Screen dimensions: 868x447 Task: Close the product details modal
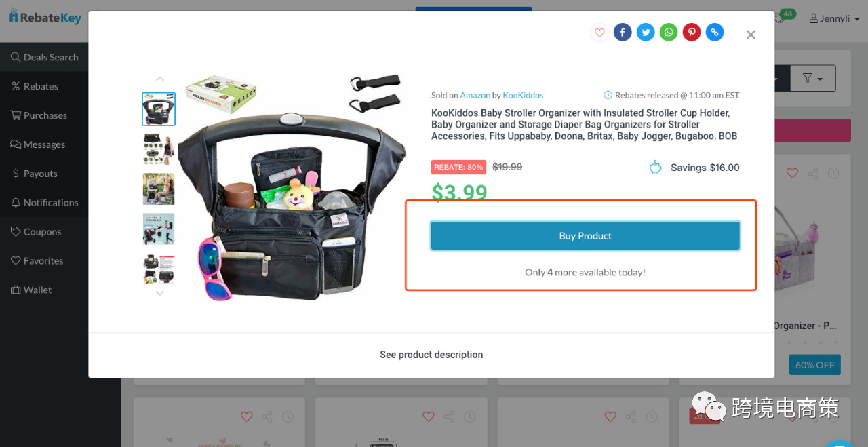pyautogui.click(x=751, y=35)
